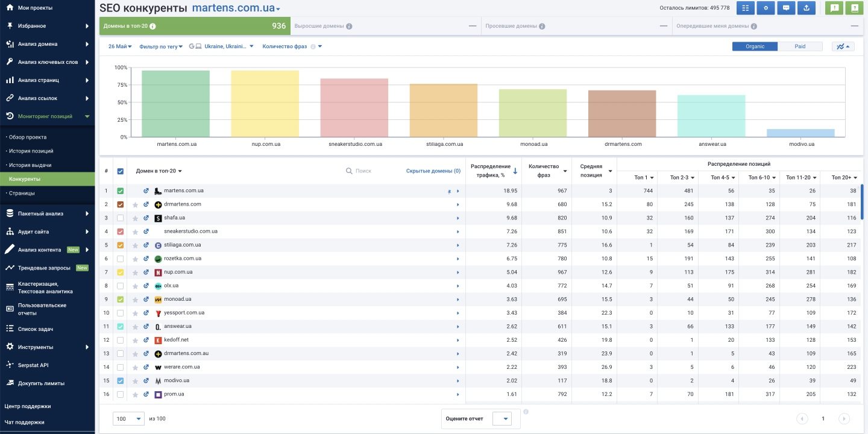Show info for Просевшие домены
This screenshot has width=868, height=434.
point(542,27)
